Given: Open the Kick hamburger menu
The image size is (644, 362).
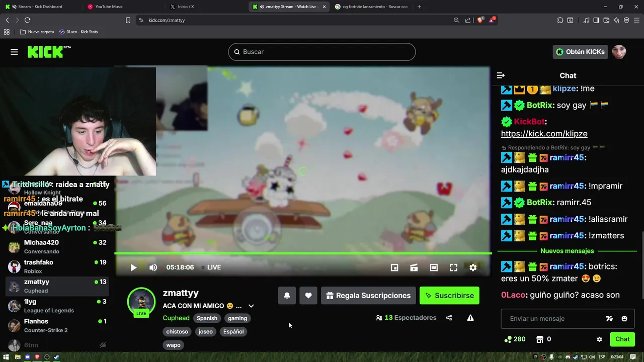Looking at the screenshot, I should pyautogui.click(x=14, y=52).
